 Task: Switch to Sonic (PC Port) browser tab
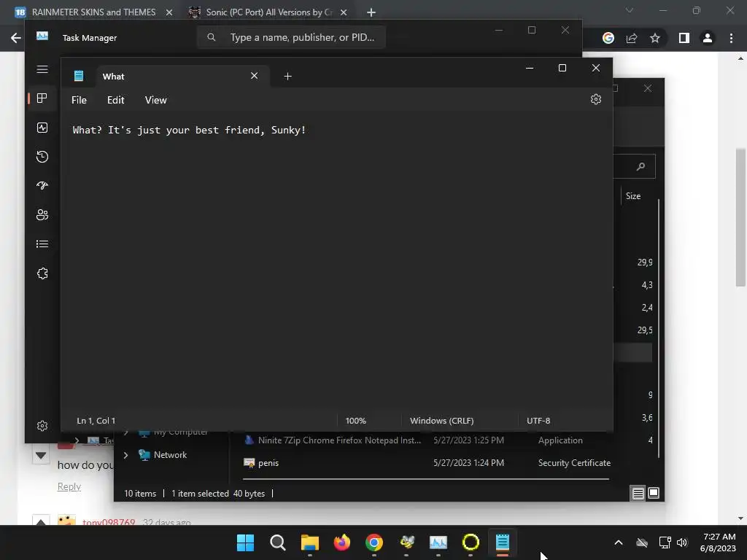tap(269, 12)
